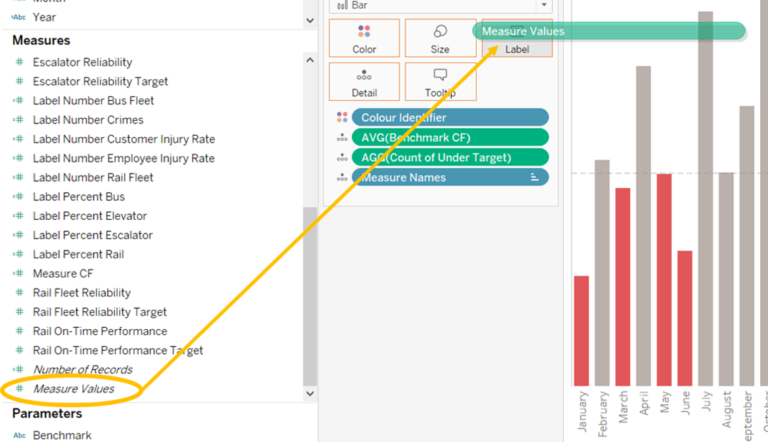The height and width of the screenshot is (442, 768).
Task: Click the red January bar
Action: click(x=581, y=331)
